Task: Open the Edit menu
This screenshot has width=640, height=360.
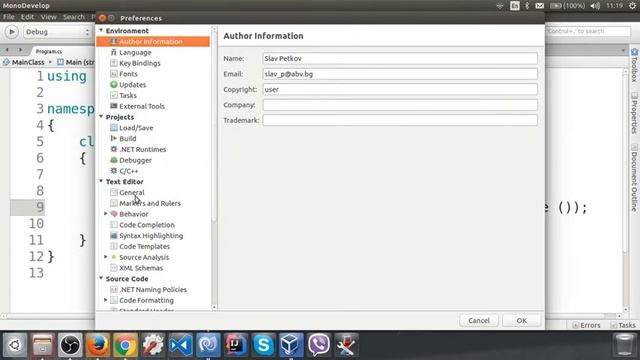Action: (27, 17)
